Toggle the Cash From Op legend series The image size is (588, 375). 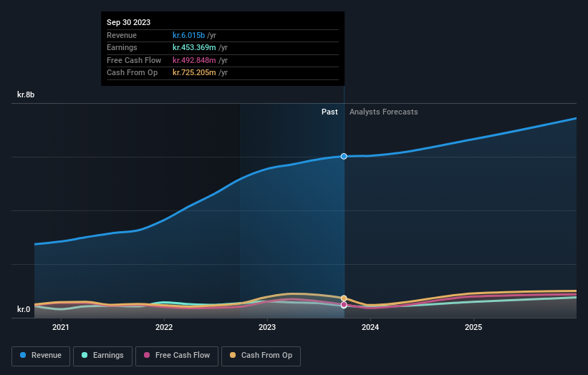pyautogui.click(x=261, y=356)
